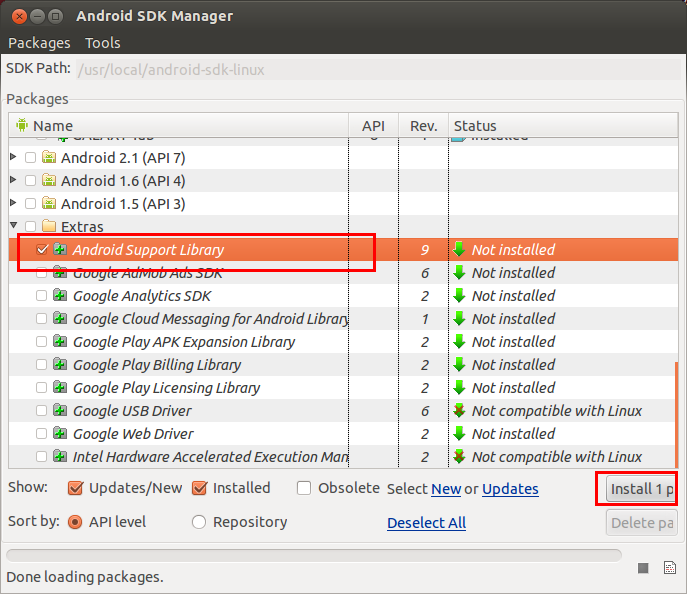Click download arrow icon for Google Cloud Messaging
Viewport: 687px width, 594px height.
point(459,318)
